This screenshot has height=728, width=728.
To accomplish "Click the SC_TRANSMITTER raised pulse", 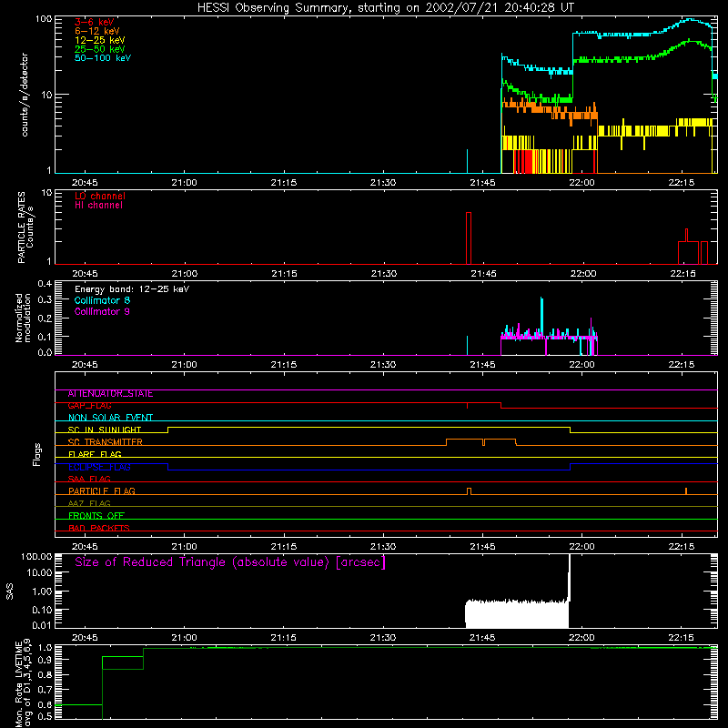I will pos(481,442).
